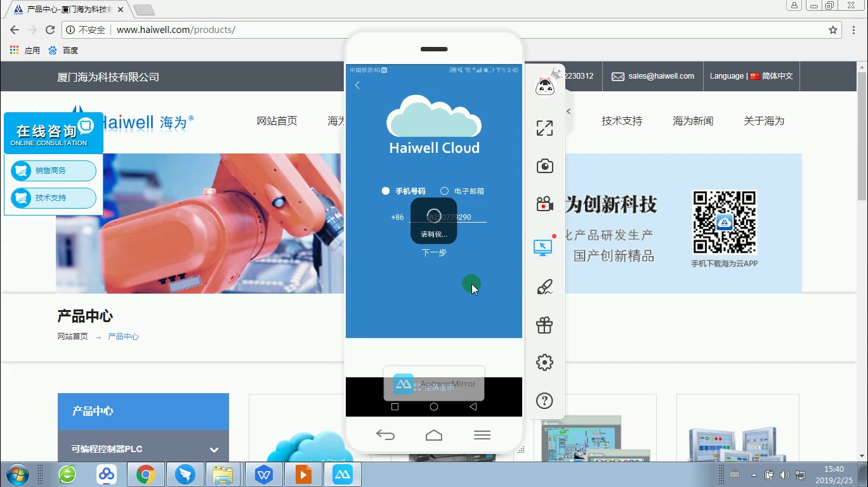Click the QR code for 海为云APP
Viewport: 868px width, 487px height.
724,223
